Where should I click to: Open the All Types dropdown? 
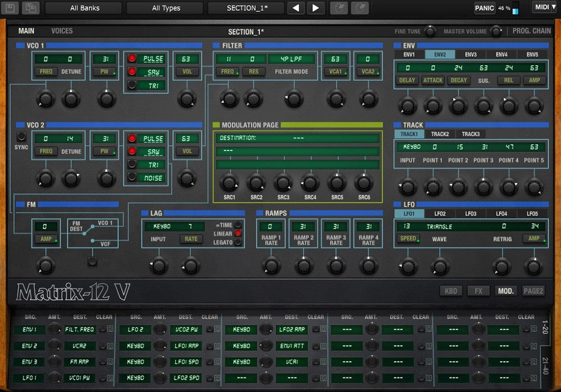click(x=165, y=8)
